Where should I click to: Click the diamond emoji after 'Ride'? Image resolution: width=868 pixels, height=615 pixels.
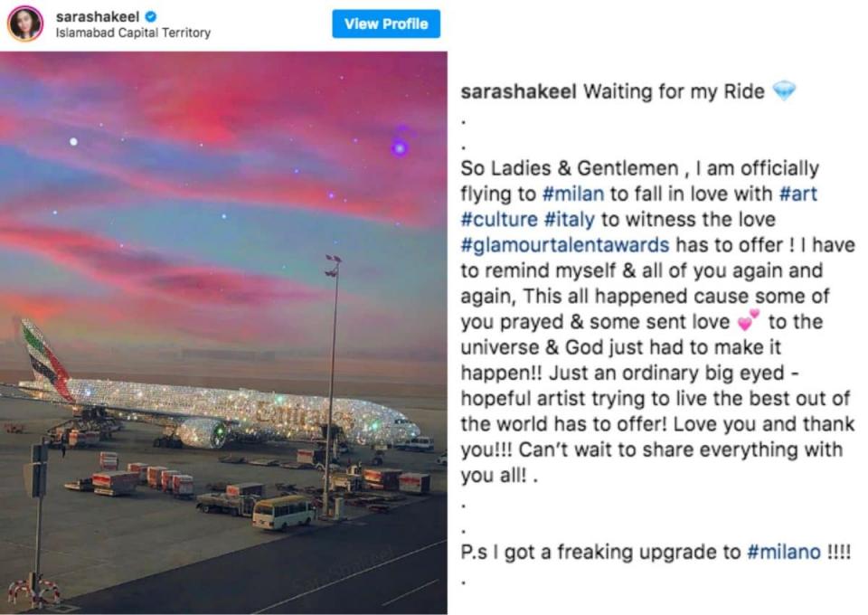[783, 91]
